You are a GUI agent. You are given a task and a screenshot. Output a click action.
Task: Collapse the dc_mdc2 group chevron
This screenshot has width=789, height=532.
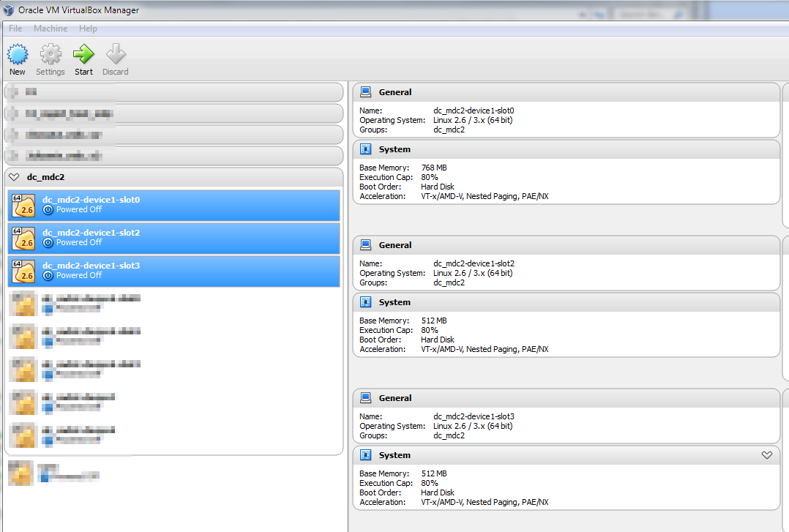click(14, 177)
